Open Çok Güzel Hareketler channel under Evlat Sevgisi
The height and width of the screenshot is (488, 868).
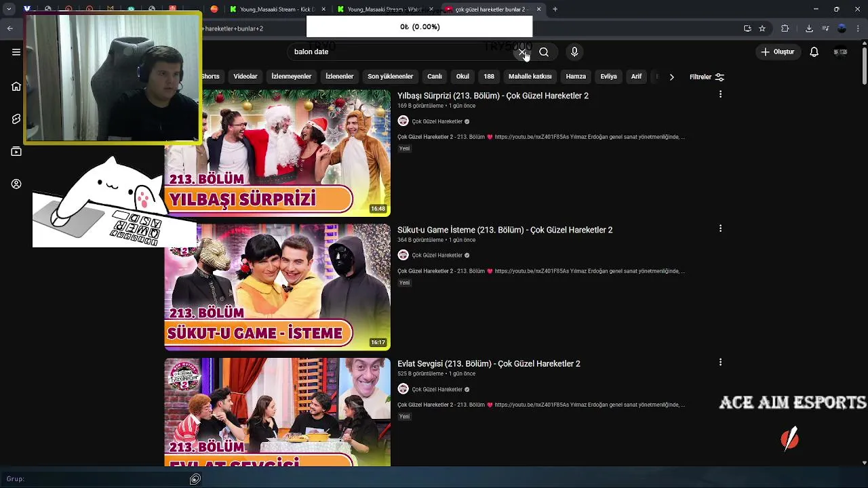click(437, 390)
